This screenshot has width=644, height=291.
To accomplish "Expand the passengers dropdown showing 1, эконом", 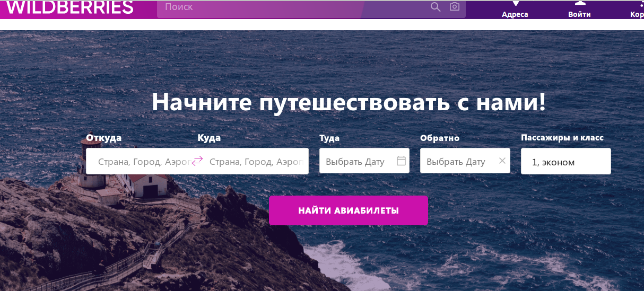I will [565, 161].
